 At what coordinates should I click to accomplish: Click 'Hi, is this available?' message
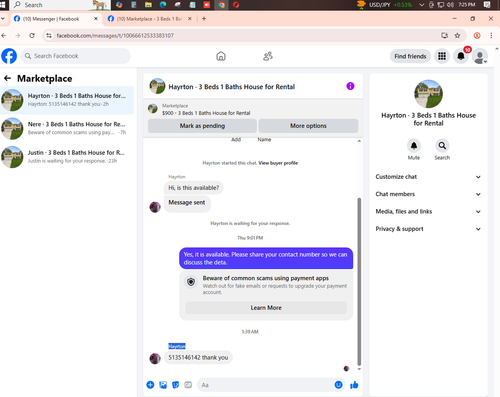point(194,188)
